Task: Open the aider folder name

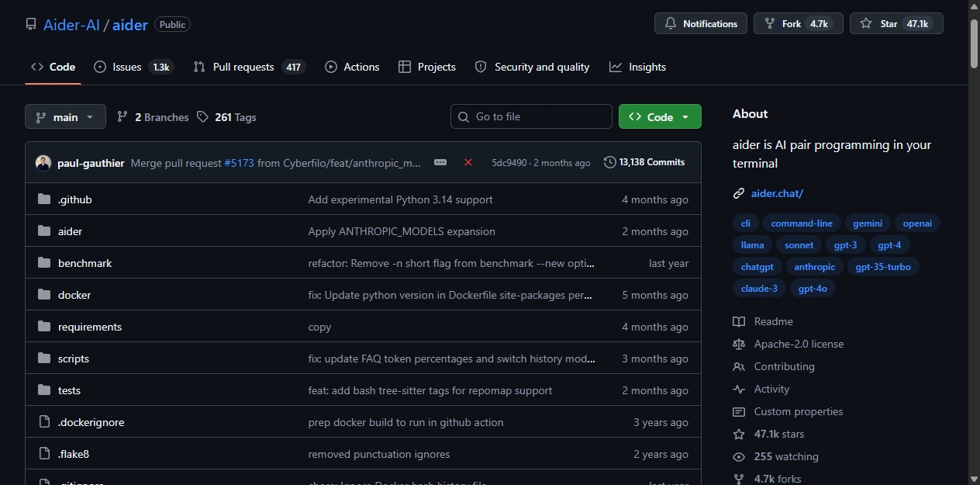Action: (x=70, y=231)
